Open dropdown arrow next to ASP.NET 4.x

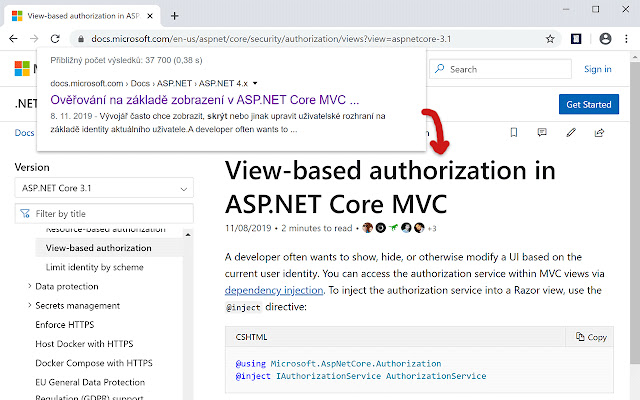pyautogui.click(x=255, y=83)
